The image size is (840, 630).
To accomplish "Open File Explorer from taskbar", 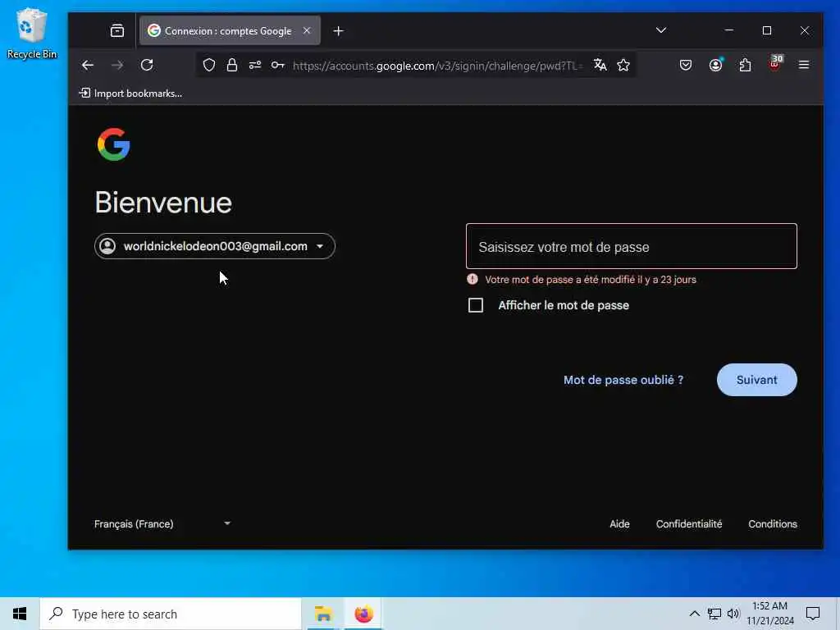I will [323, 614].
